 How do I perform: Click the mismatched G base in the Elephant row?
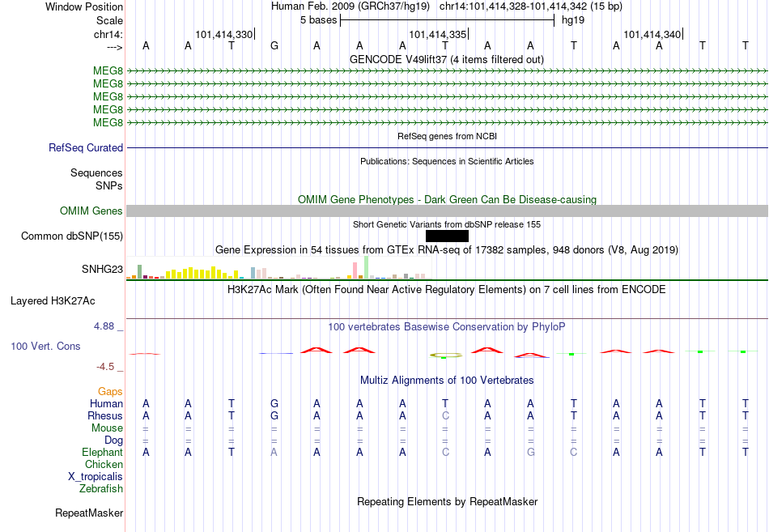[531, 452]
